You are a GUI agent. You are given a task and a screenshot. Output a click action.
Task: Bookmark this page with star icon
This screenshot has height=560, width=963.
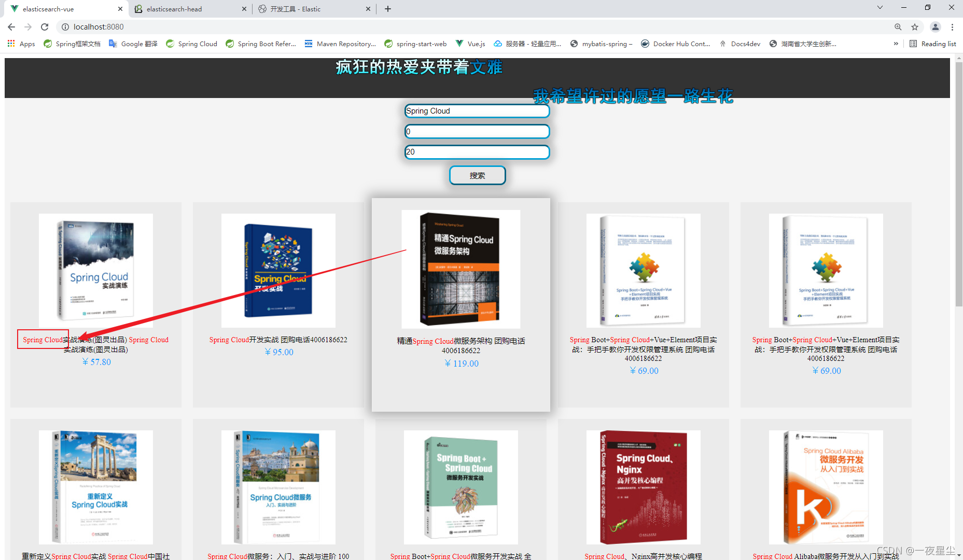click(x=915, y=27)
